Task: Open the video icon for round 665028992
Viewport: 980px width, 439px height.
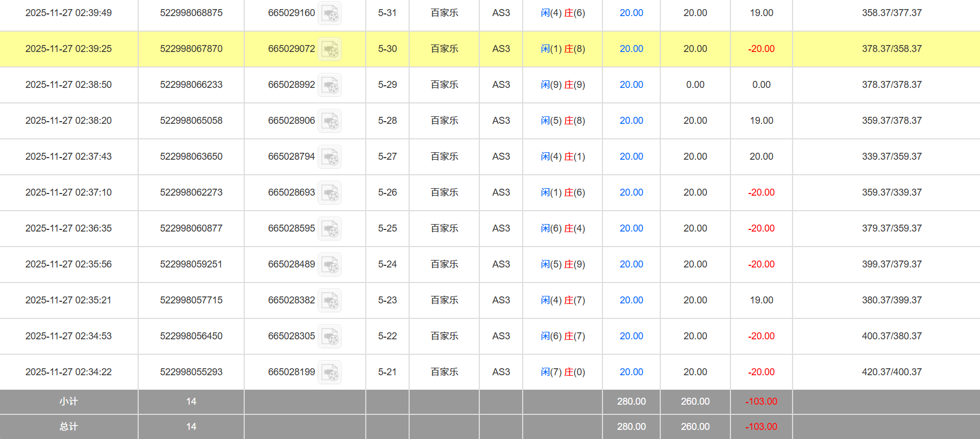Action: 329,85
